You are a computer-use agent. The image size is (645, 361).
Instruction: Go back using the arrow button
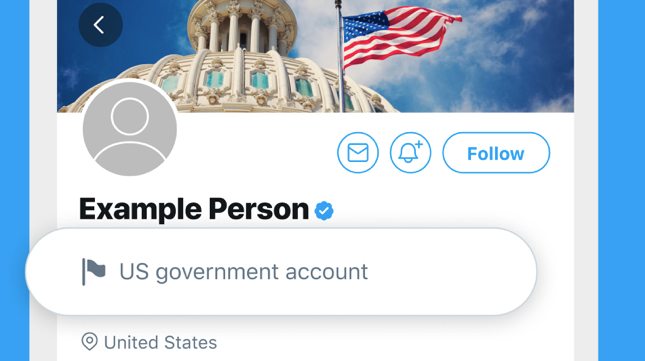tap(100, 25)
